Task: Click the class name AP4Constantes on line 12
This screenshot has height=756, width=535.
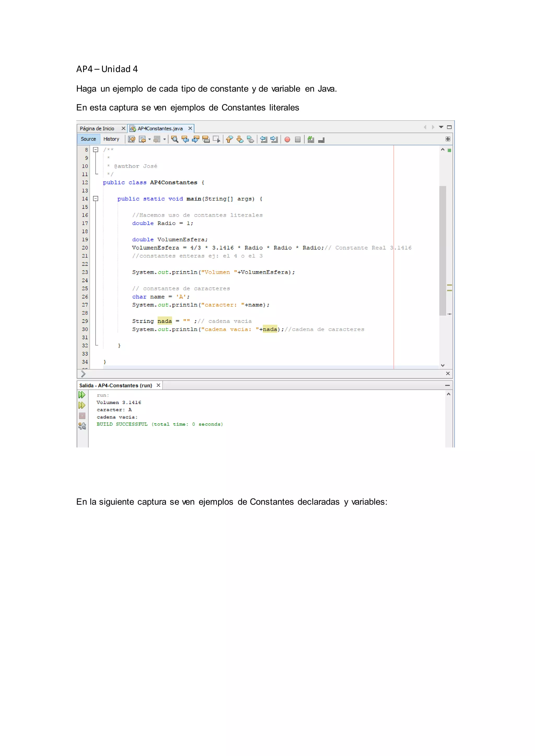Action: (x=174, y=182)
